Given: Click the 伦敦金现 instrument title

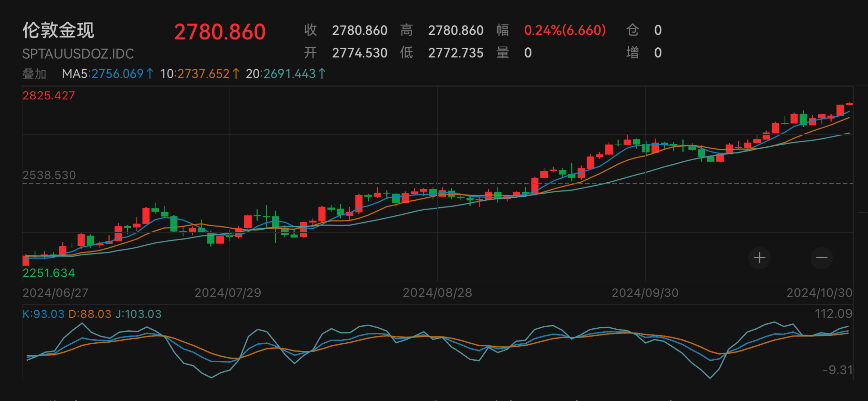Looking at the screenshot, I should click(x=58, y=30).
